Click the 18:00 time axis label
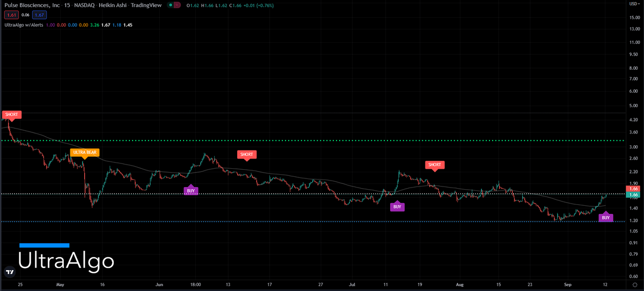644x291 pixels. (195, 286)
